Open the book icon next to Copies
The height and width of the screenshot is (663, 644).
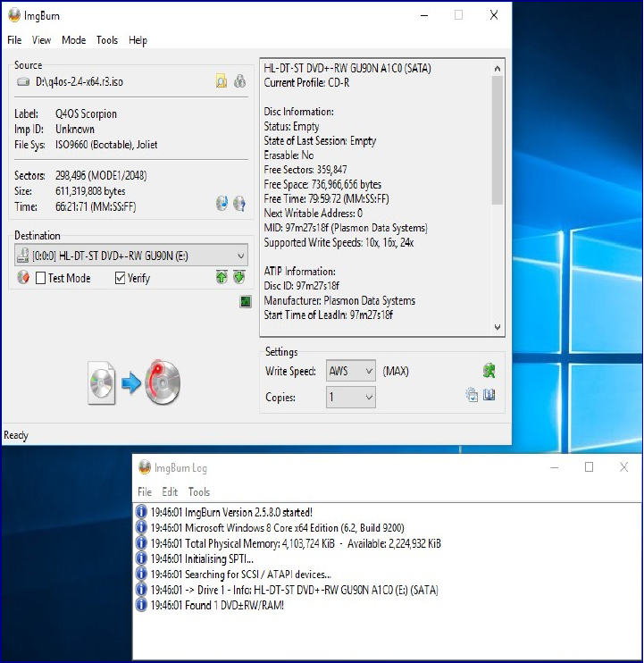[x=489, y=395]
